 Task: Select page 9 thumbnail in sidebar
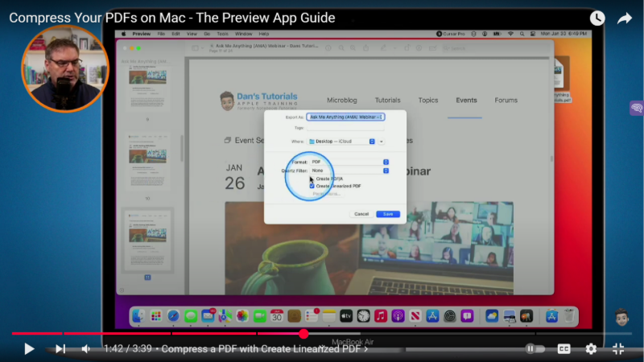147,88
